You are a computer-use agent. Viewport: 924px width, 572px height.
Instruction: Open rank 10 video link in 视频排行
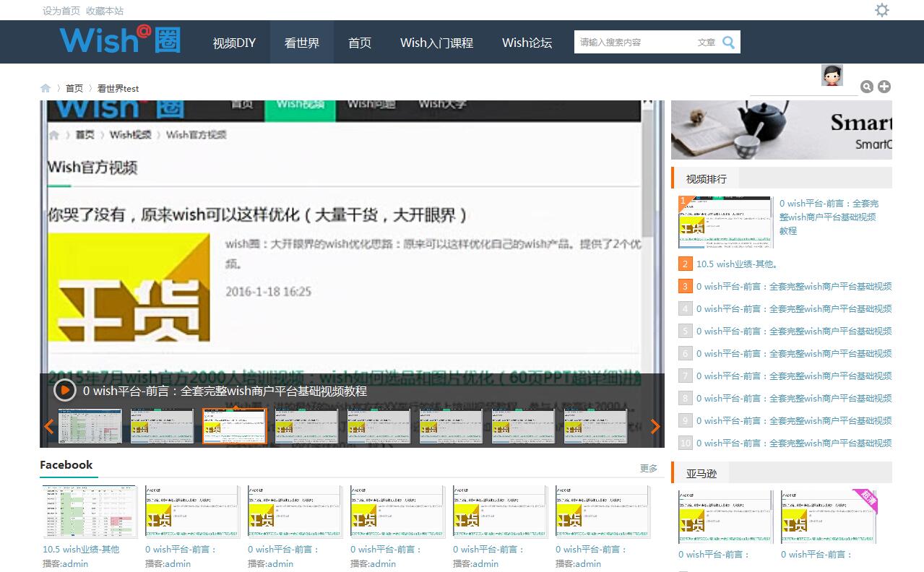click(x=794, y=443)
